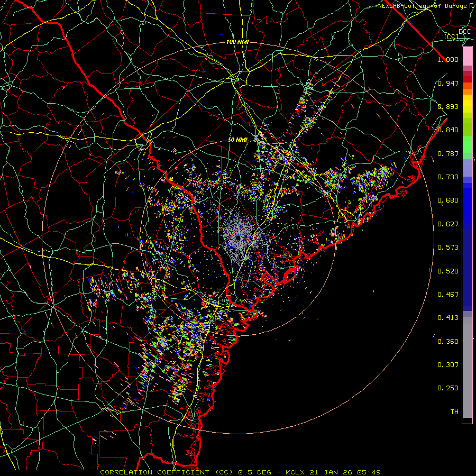Pick the pink segment at the color bar top

(467, 57)
